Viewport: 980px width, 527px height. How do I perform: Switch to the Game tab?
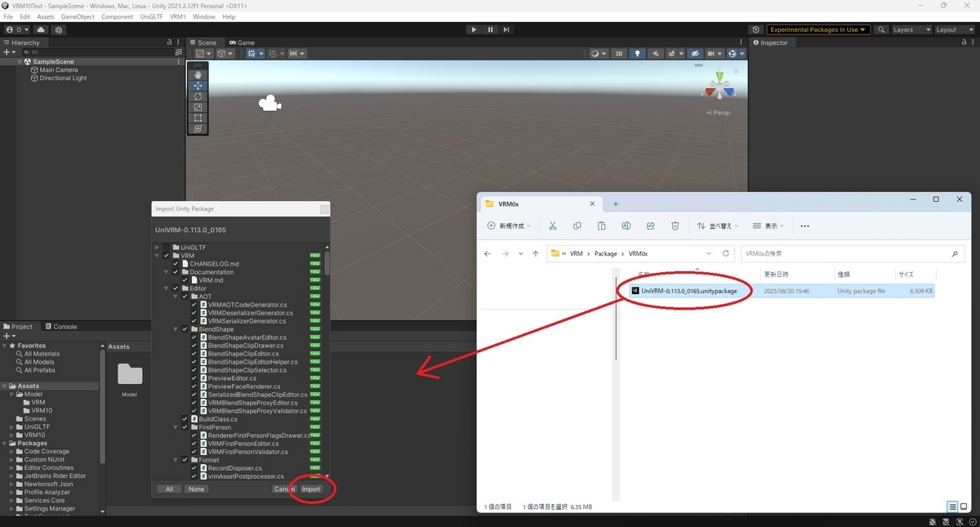point(242,42)
